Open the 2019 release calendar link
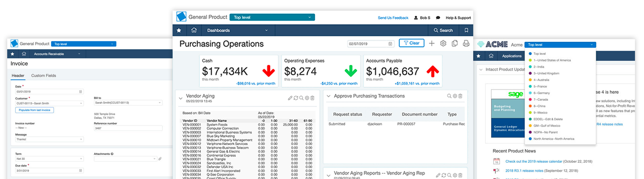Image resolution: width=644 pixels, height=179 pixels. tap(533, 161)
